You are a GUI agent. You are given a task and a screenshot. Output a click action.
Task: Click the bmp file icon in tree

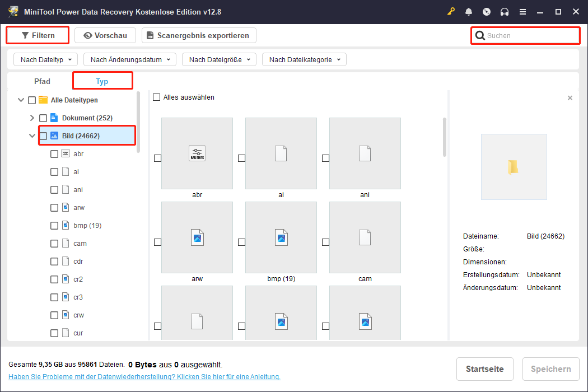click(x=66, y=225)
